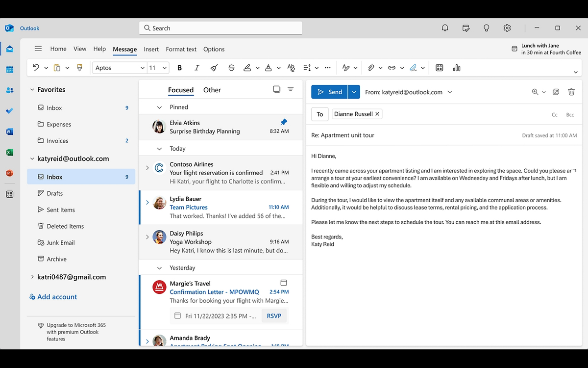This screenshot has width=588, height=368.
Task: Show the Bcc field
Action: (x=570, y=114)
